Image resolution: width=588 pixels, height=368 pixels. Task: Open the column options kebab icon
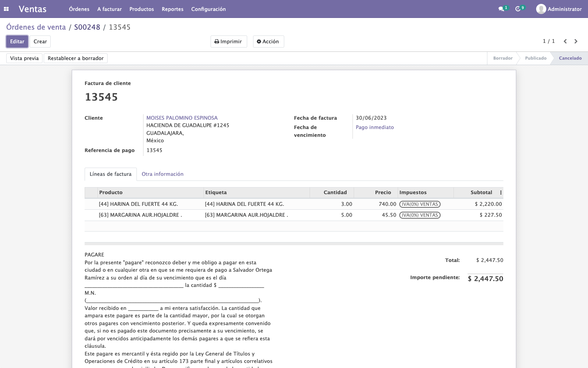point(501,193)
